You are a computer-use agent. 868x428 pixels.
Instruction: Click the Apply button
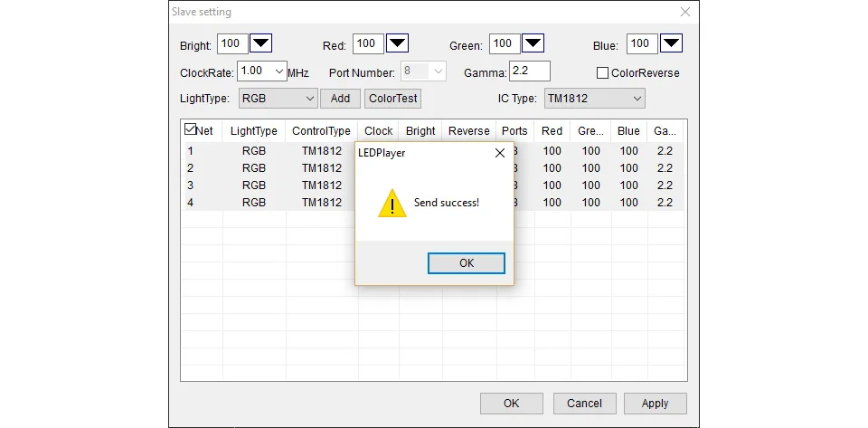[655, 403]
